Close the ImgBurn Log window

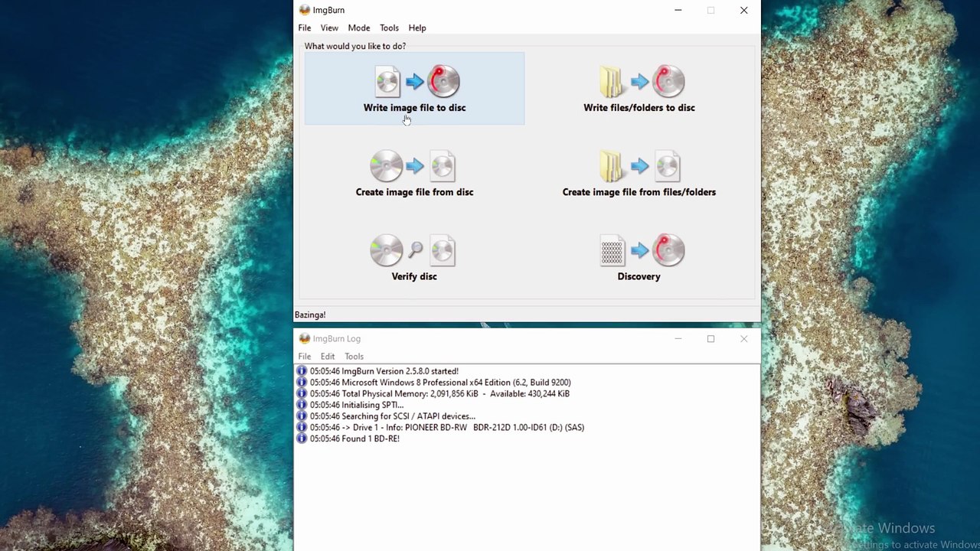pos(743,338)
